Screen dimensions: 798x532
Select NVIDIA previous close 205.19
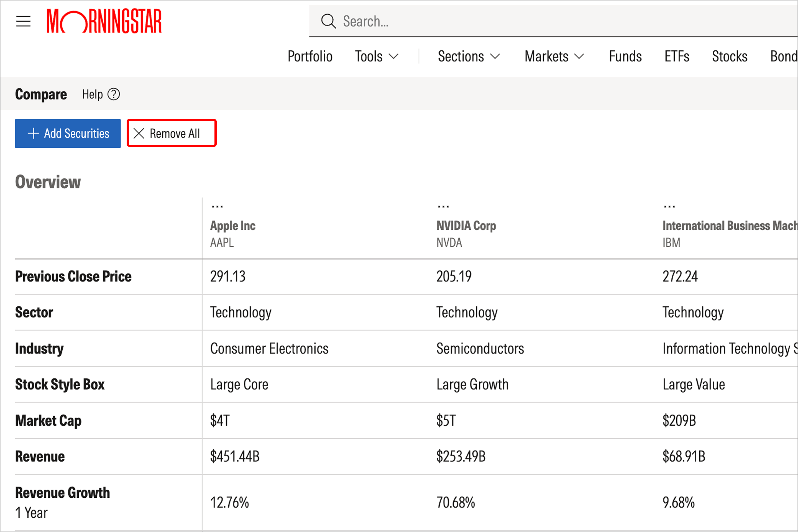pos(454,277)
